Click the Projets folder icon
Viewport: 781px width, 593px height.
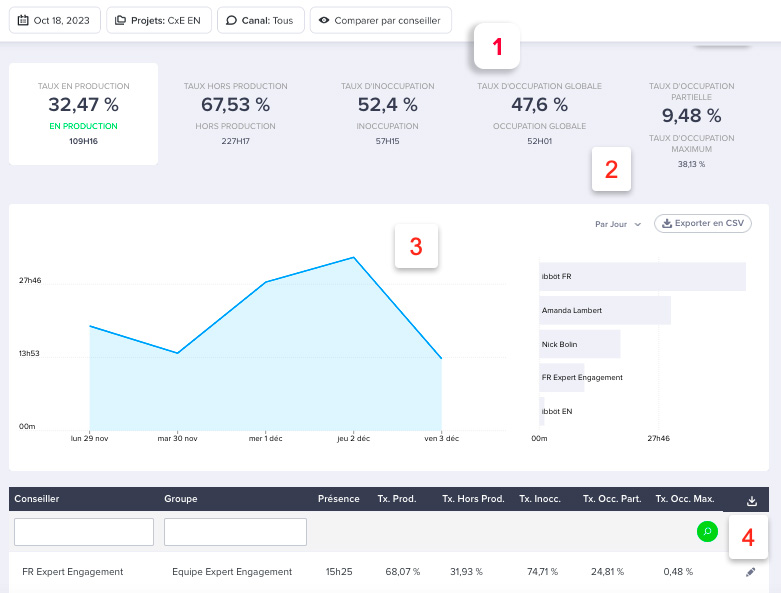coord(119,20)
